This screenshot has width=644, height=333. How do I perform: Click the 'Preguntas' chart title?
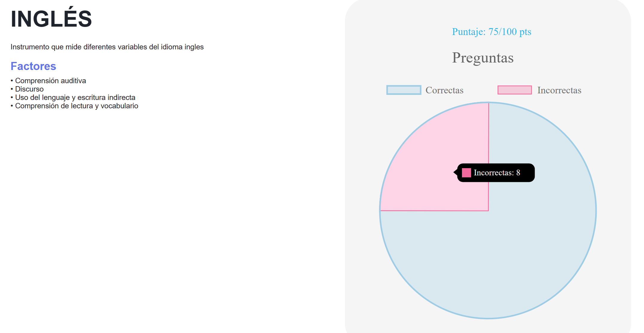click(483, 58)
